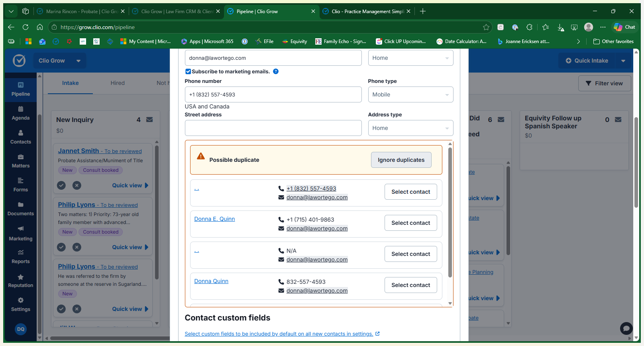Image resolution: width=644 pixels, height=346 pixels.
Task: Open Donna Quinn contact link
Action: 211,281
